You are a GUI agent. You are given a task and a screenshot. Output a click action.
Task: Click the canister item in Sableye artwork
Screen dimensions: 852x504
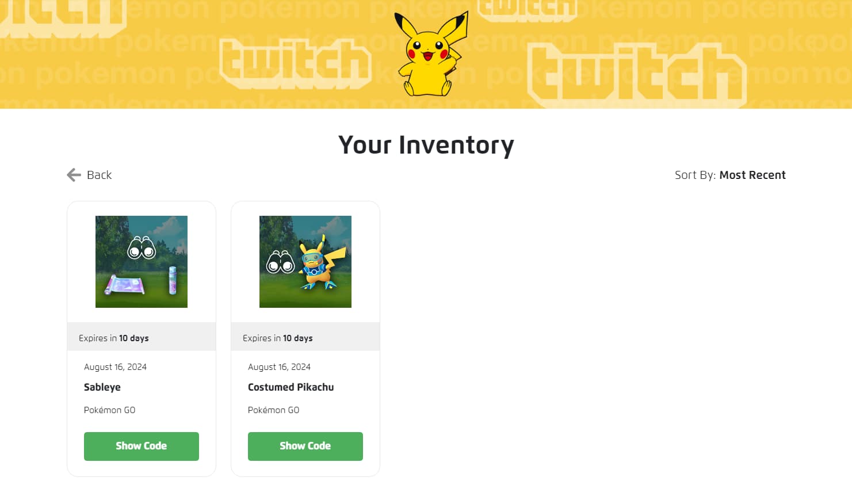click(x=173, y=280)
